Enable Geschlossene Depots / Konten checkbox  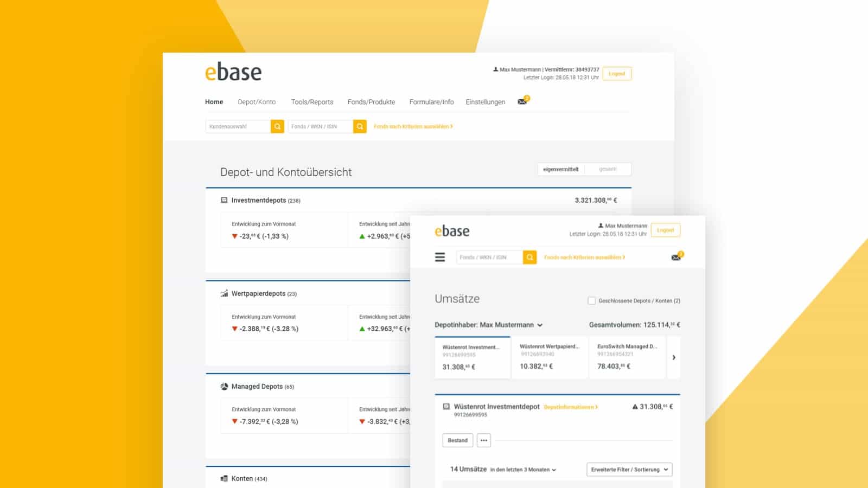point(591,300)
